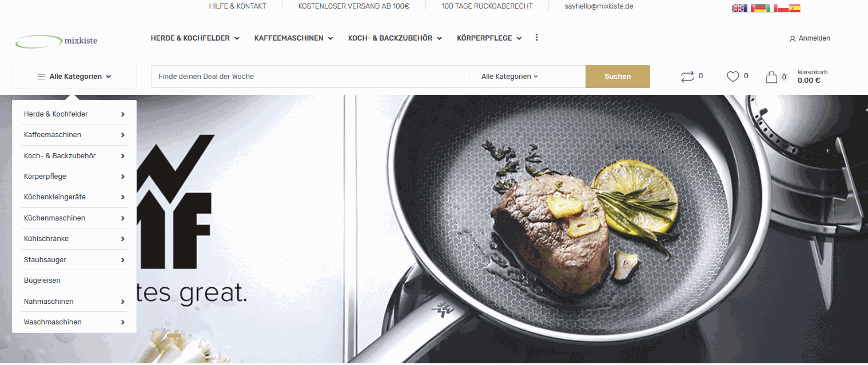Select the Polish flag language
This screenshot has width=868, height=365.
pos(783,8)
